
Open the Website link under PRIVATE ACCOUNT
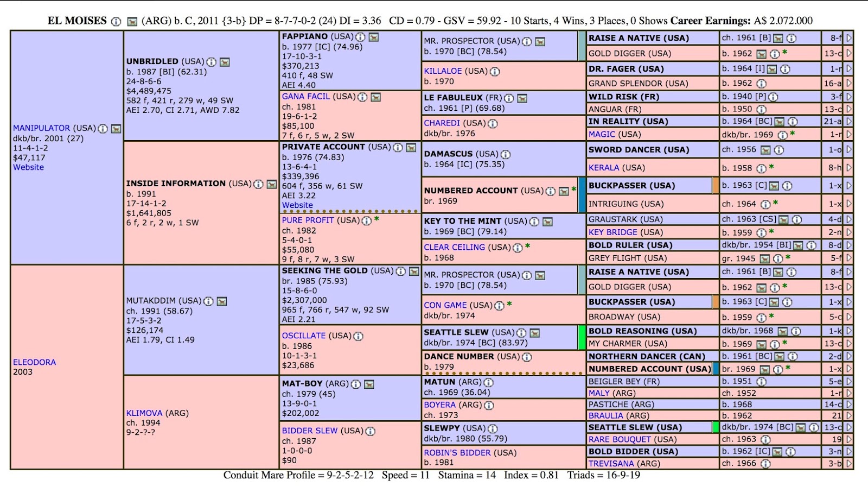pyautogui.click(x=297, y=205)
